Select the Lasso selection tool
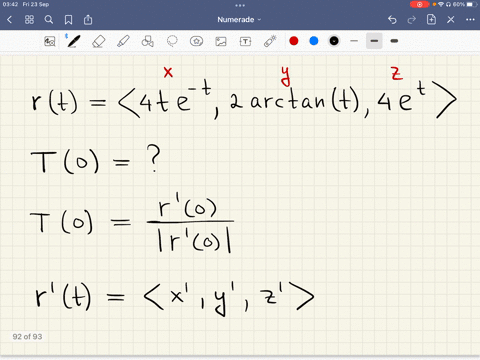This screenshot has height=360, width=480. point(172,41)
